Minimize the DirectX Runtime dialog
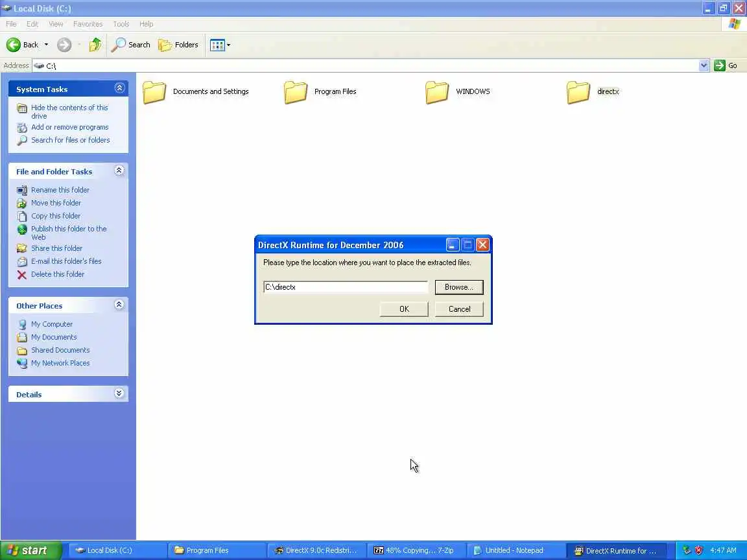 pos(453,245)
